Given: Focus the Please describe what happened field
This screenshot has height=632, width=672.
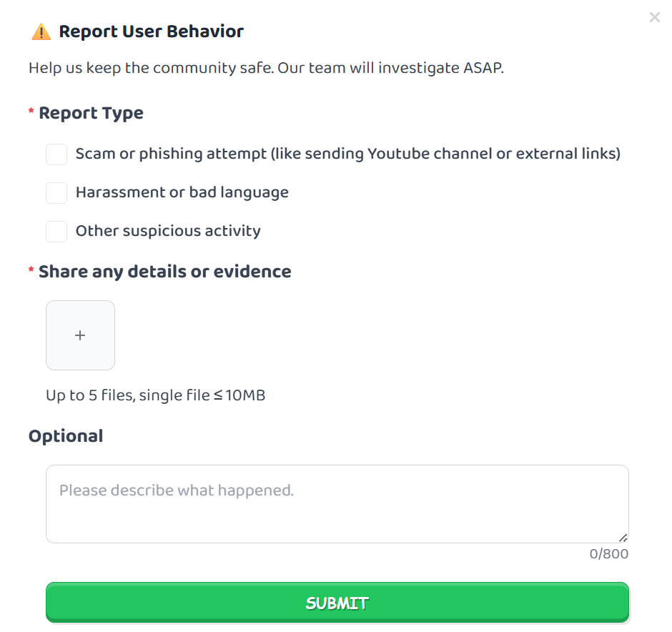Looking at the screenshot, I should point(337,504).
